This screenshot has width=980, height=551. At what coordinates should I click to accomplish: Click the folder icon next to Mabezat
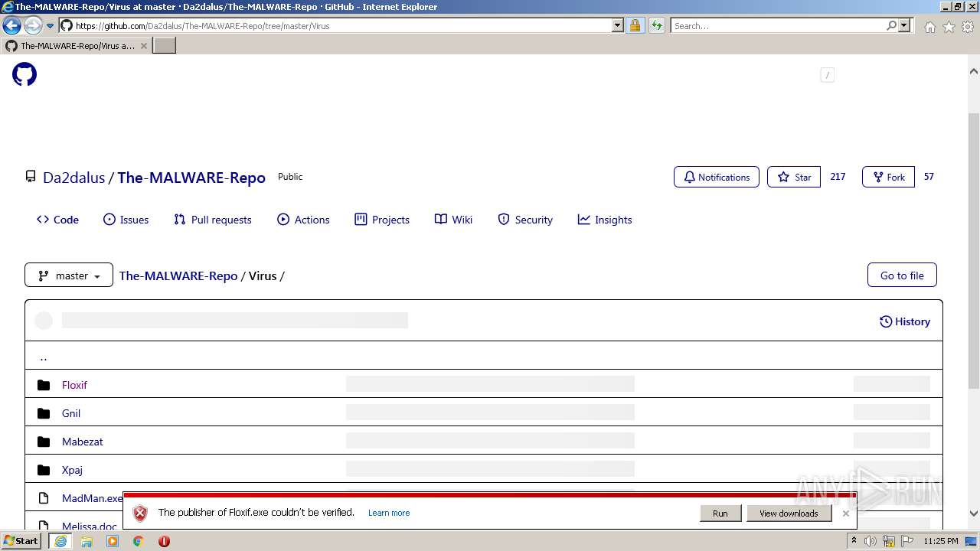[x=44, y=442]
